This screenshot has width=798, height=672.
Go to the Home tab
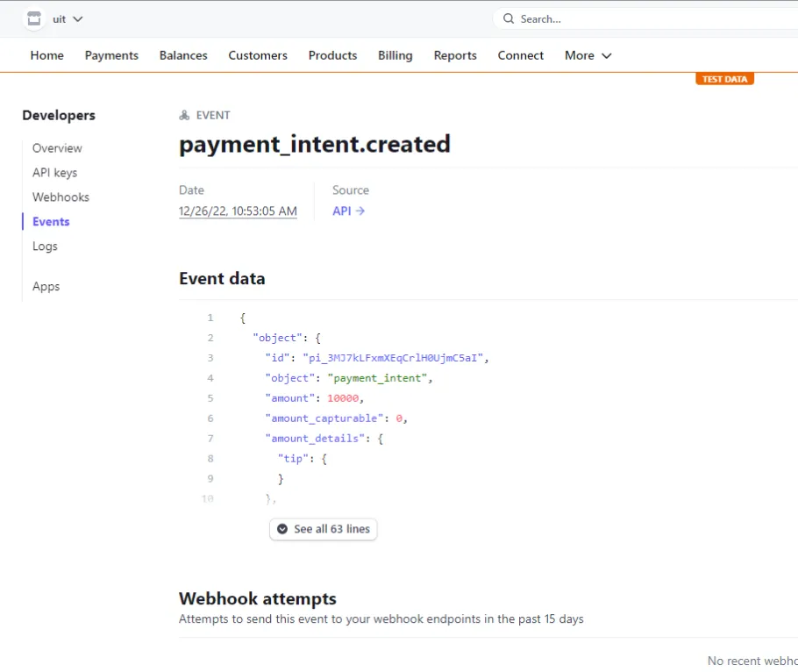click(46, 55)
